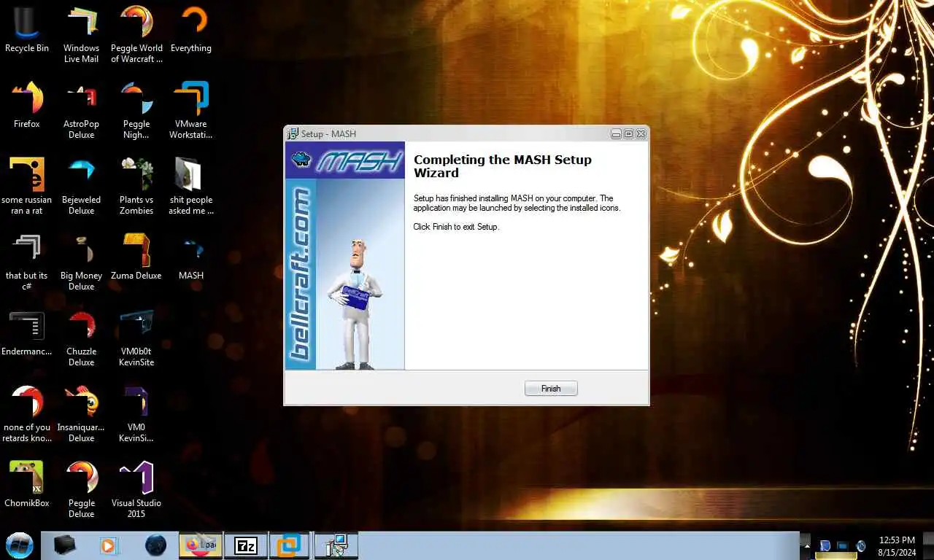
Task: Open the Recycle Bin desktop icon
Action: (x=27, y=31)
